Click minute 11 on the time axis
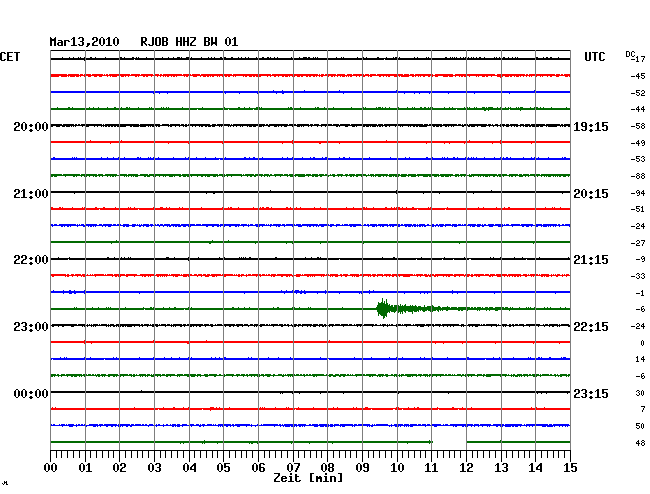 (431, 467)
